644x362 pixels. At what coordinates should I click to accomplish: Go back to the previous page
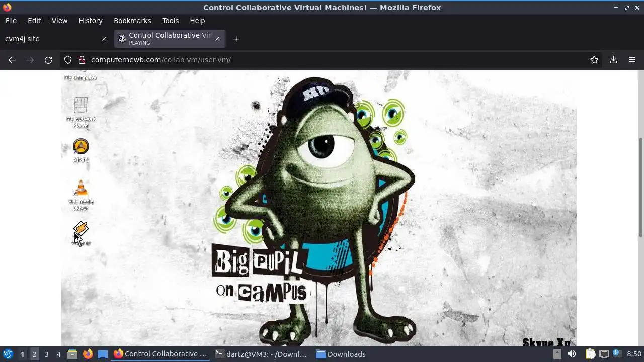(x=12, y=60)
